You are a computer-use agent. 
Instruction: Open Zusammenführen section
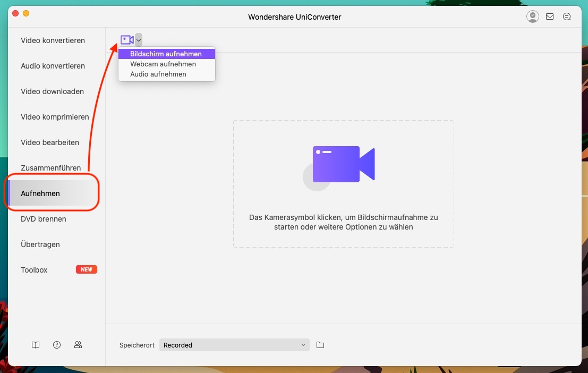pos(50,168)
